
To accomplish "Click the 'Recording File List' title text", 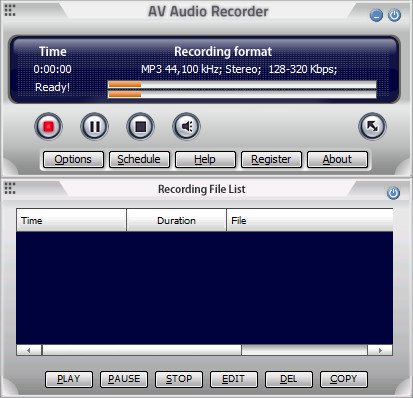I will coord(202,189).
